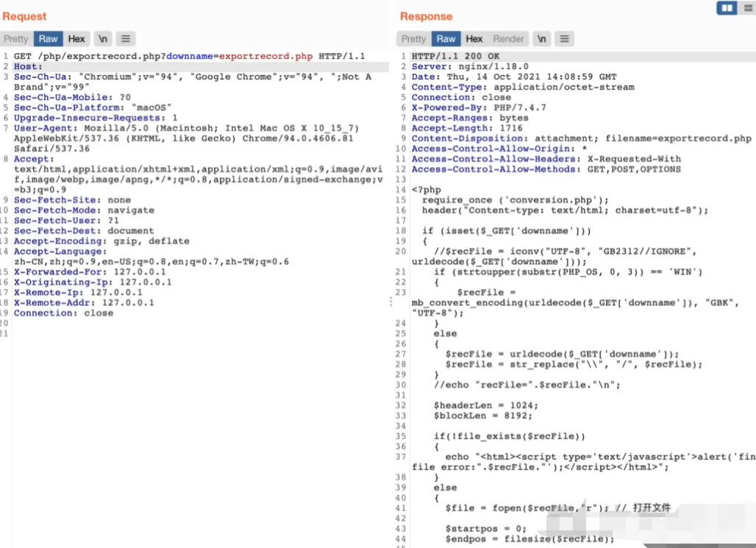
Task: Click the request Connection: close header
Action: click(x=64, y=313)
